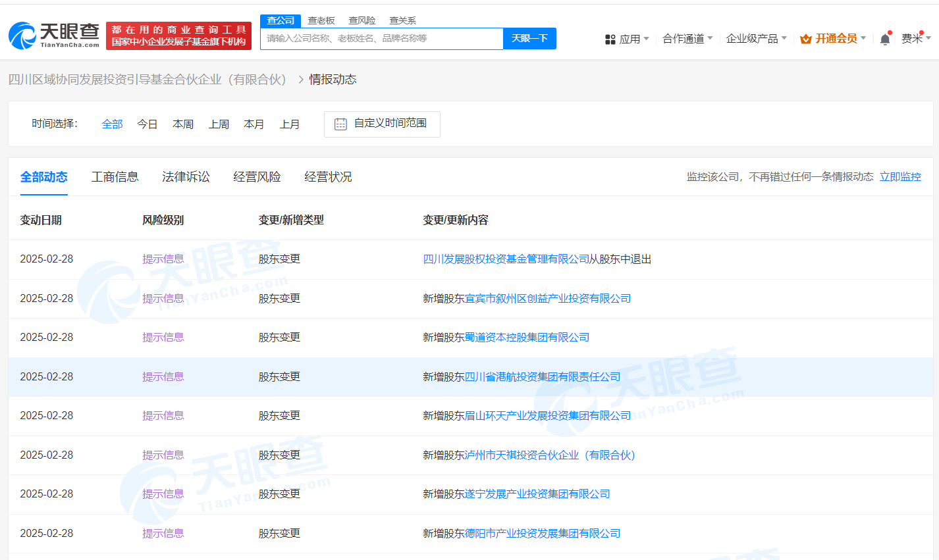
Task: Click the notification bell icon
Action: (885, 39)
